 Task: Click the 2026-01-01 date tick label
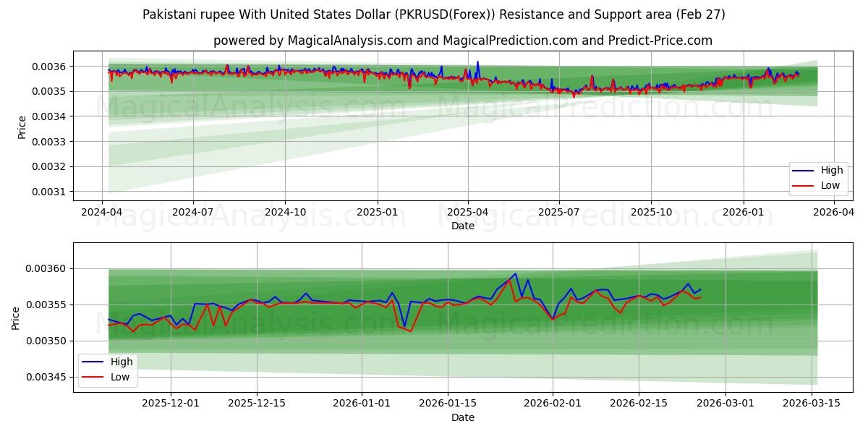(x=360, y=403)
